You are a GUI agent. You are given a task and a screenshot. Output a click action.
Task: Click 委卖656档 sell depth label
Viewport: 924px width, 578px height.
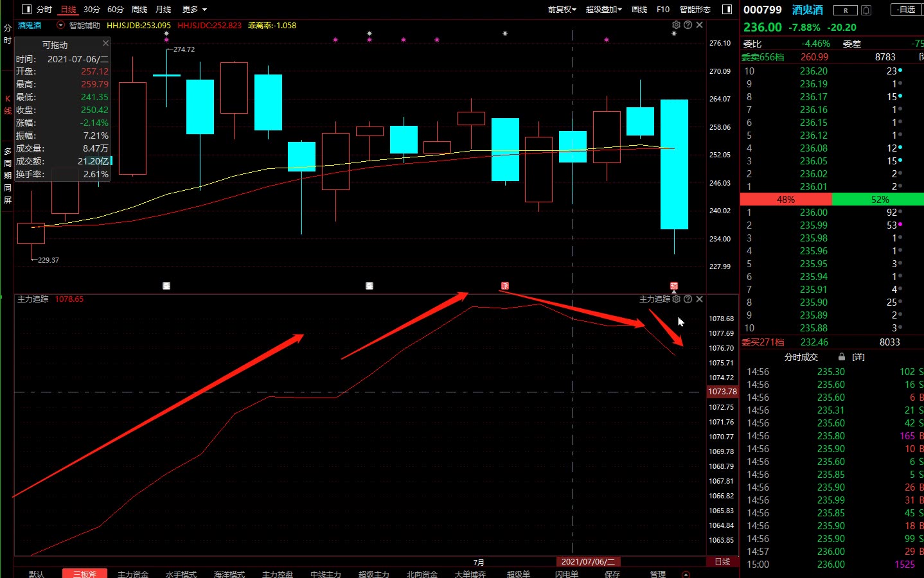point(763,57)
